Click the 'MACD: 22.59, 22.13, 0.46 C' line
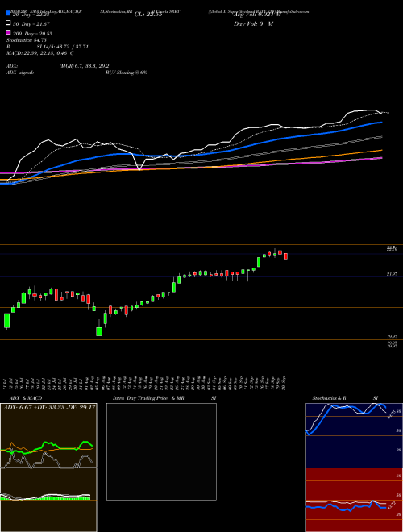 (x=39, y=53)
